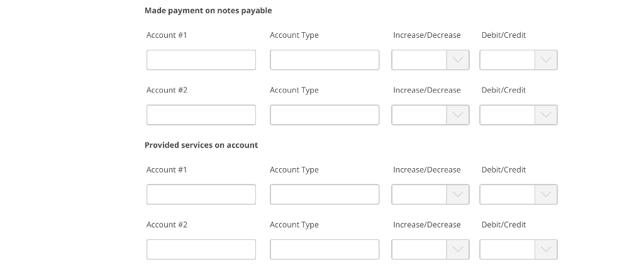
Task: Click the "Made payment on notes payable" heading
Action: (x=208, y=11)
